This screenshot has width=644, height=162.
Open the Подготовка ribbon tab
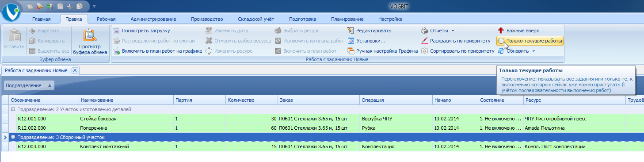(302, 19)
